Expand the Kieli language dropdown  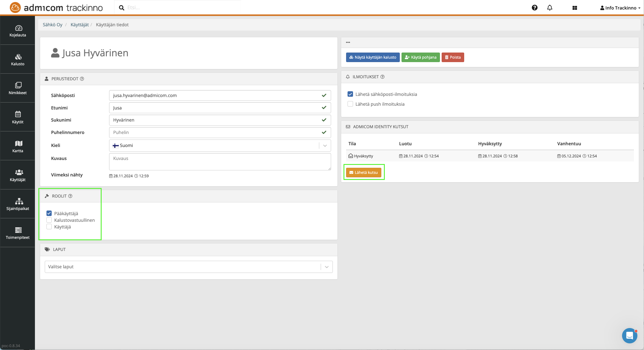pyautogui.click(x=325, y=146)
